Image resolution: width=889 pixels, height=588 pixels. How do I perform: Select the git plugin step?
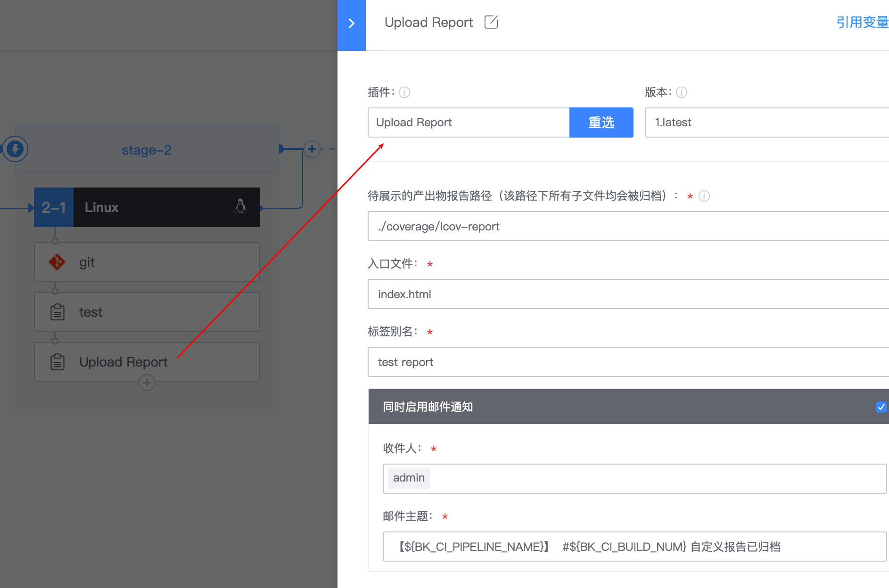[147, 262]
